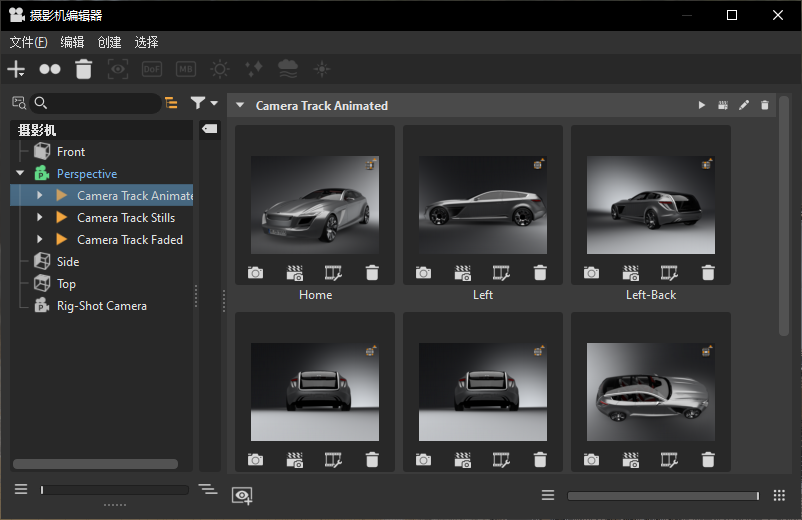Expand the Camera Track Stills node
The width and height of the screenshot is (802, 520).
(x=39, y=217)
